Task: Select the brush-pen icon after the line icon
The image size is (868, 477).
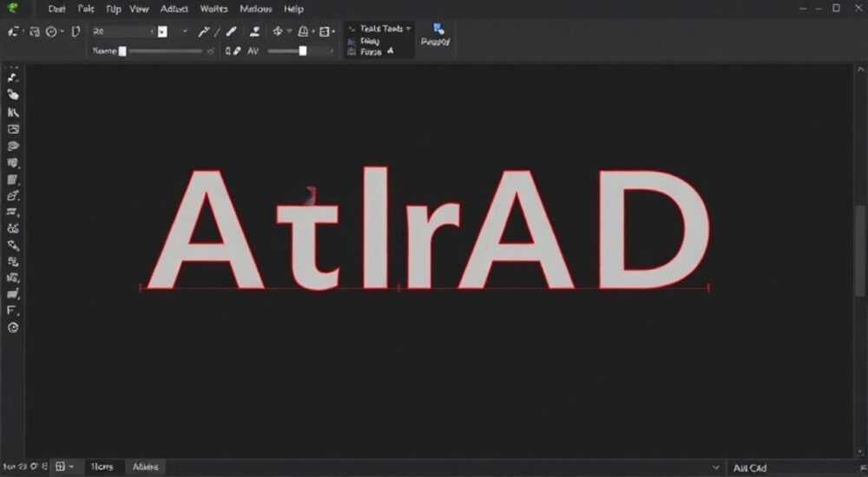Action: click(x=232, y=31)
